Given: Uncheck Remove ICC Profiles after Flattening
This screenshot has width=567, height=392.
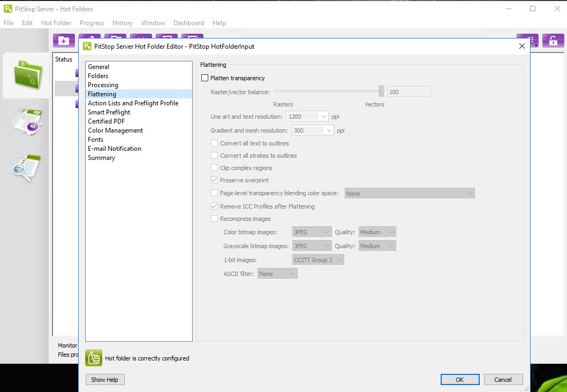Looking at the screenshot, I should click(x=215, y=206).
